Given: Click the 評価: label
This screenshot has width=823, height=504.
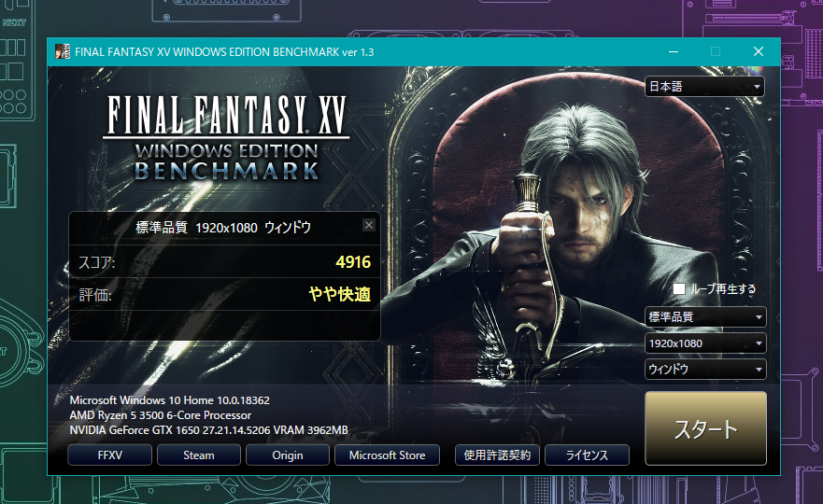Looking at the screenshot, I should [x=95, y=295].
